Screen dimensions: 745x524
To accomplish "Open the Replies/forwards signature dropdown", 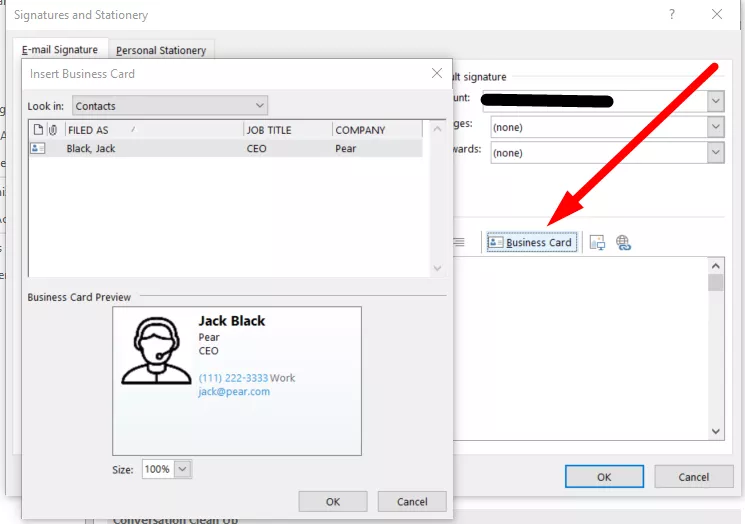I will point(715,152).
